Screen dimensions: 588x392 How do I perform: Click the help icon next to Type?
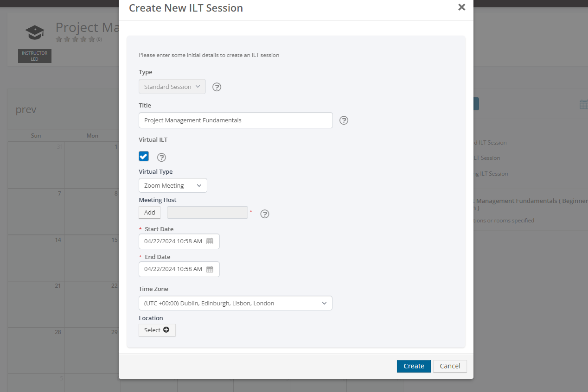[x=217, y=87]
